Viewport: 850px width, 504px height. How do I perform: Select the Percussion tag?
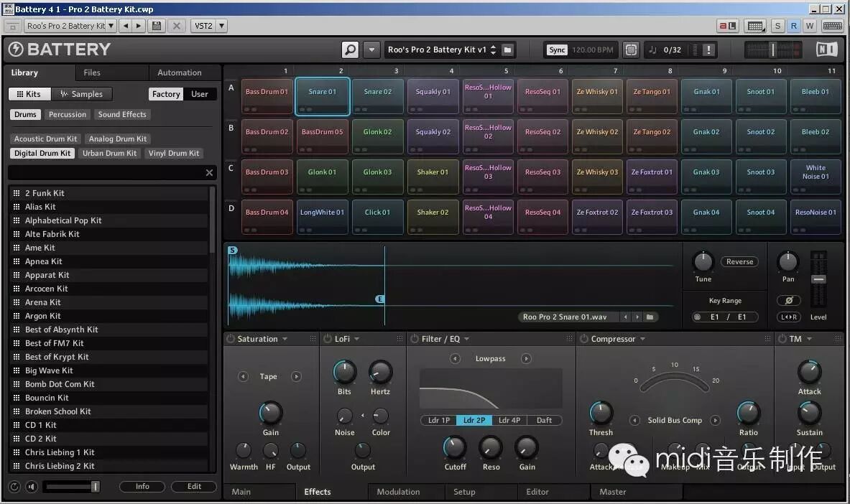[x=68, y=114]
